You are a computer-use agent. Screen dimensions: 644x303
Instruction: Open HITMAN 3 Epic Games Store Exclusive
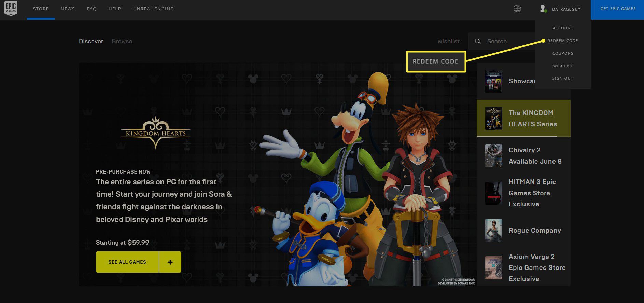(x=523, y=193)
